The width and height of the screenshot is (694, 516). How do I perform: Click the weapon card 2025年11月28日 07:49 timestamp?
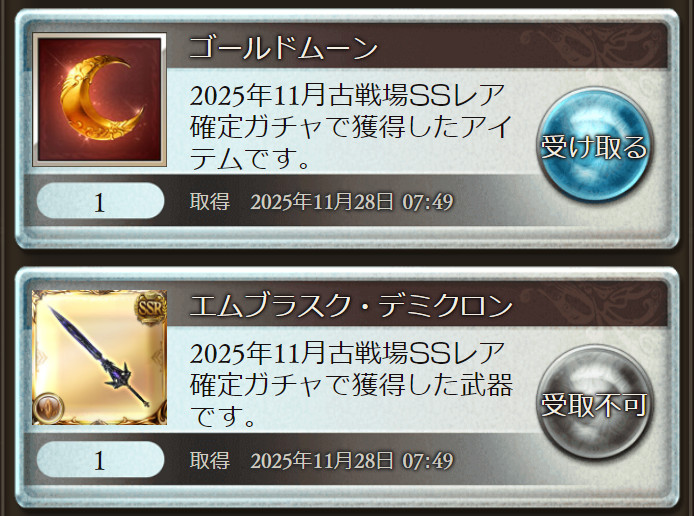click(352, 460)
